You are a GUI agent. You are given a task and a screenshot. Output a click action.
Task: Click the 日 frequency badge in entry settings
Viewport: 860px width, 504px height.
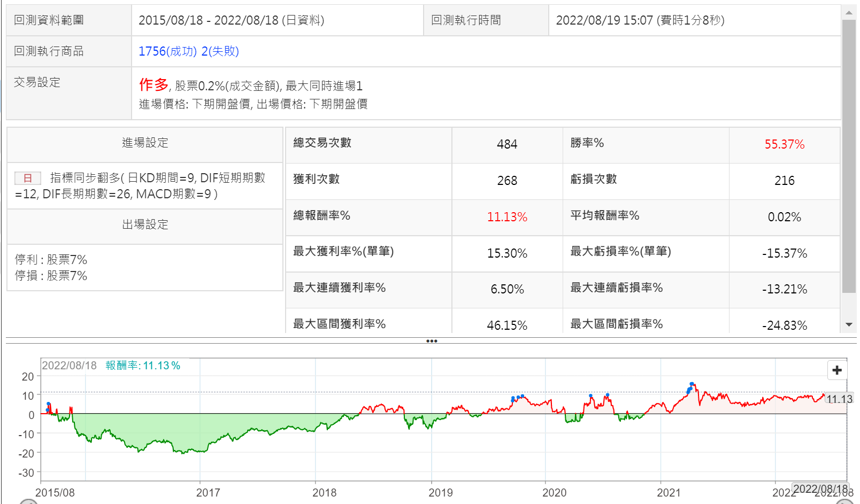pyautogui.click(x=28, y=178)
